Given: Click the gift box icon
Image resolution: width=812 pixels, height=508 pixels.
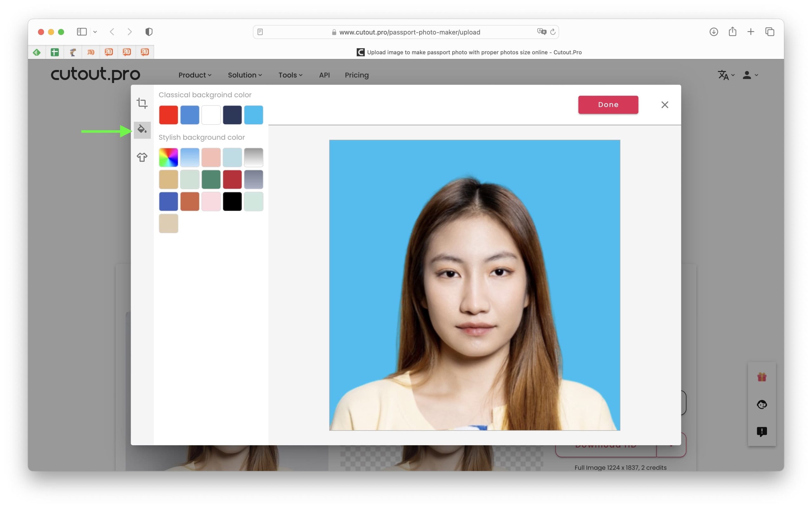Looking at the screenshot, I should click(x=762, y=377).
